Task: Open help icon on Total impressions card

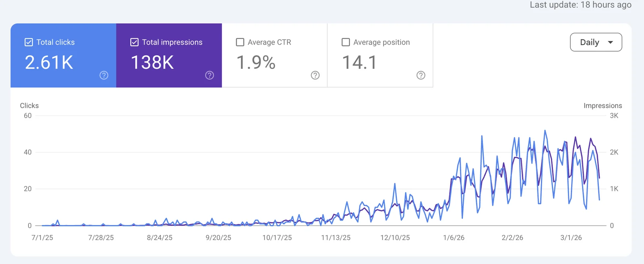Action: point(210,75)
